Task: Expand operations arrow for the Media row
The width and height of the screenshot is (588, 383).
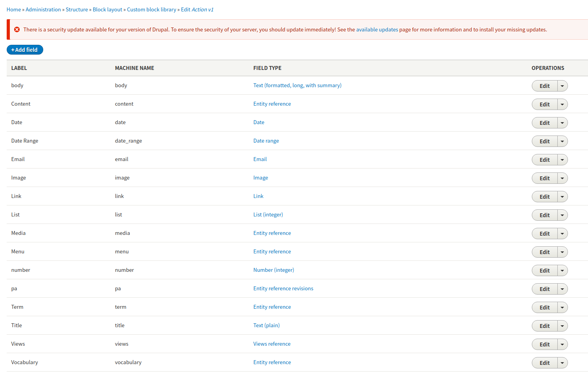Action: coord(562,234)
